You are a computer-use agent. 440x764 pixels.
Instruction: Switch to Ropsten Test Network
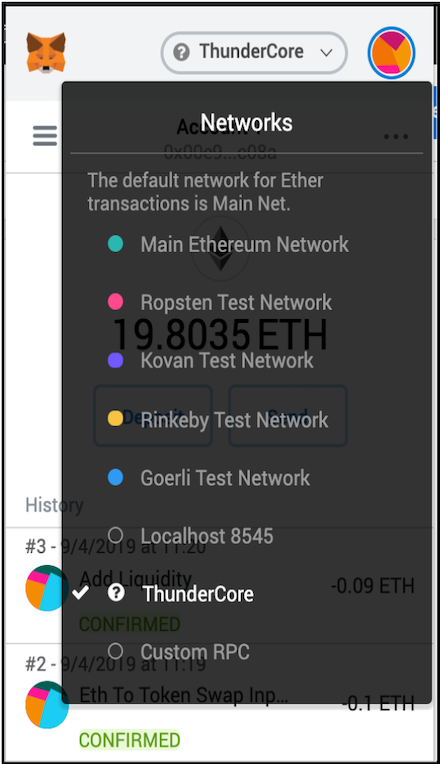point(220,302)
